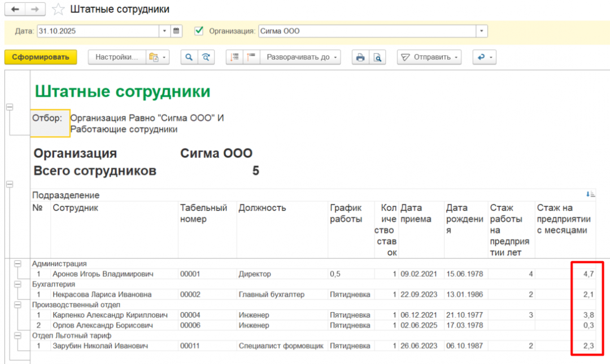Screen dimensions: 610x364
Task: Collapse the Подразделение table section
Action: coord(10,184)
